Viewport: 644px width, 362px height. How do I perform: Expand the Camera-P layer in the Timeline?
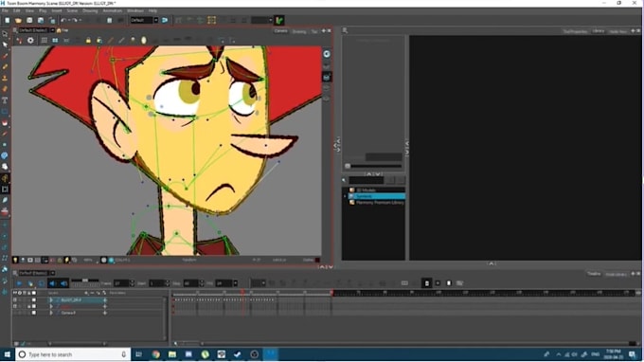pos(51,313)
